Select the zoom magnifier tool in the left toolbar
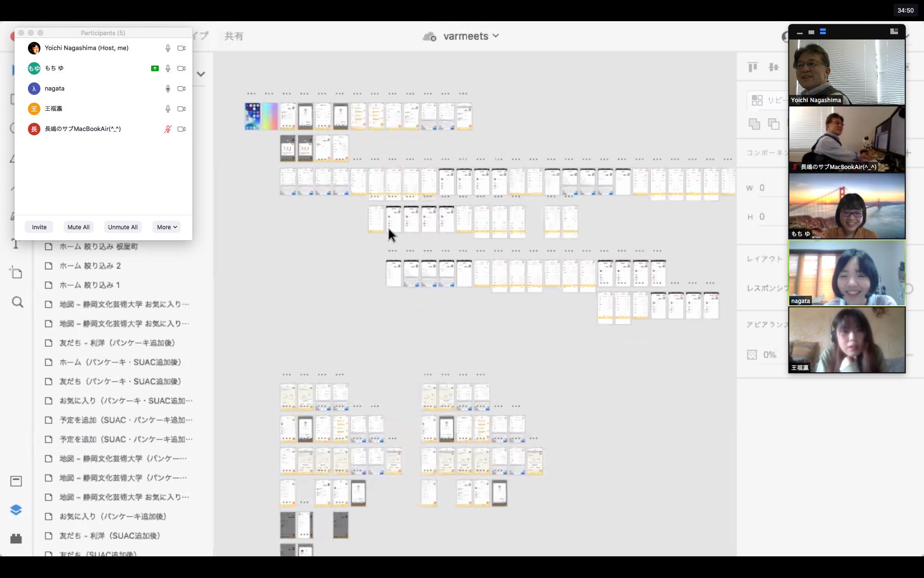This screenshot has width=924, height=578. [x=17, y=302]
